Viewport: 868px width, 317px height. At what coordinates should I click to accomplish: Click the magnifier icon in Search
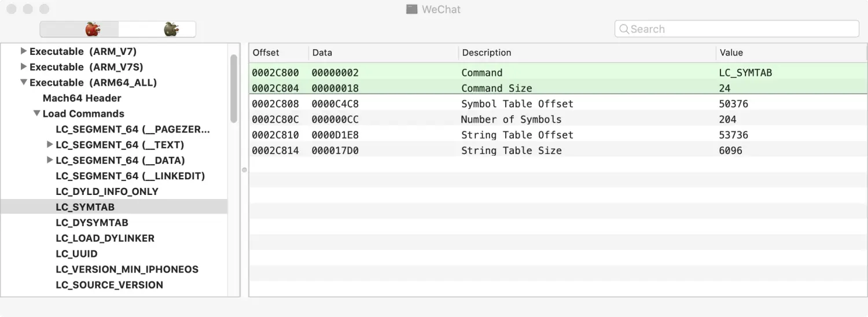click(624, 29)
